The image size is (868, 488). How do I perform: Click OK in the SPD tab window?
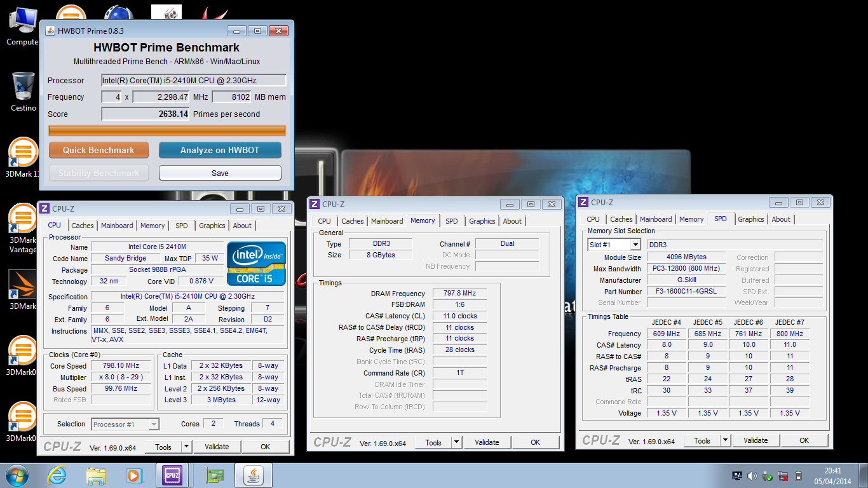(804, 440)
